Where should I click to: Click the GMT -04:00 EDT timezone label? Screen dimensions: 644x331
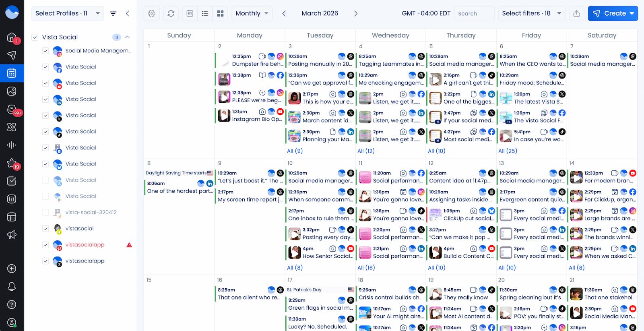tap(426, 13)
